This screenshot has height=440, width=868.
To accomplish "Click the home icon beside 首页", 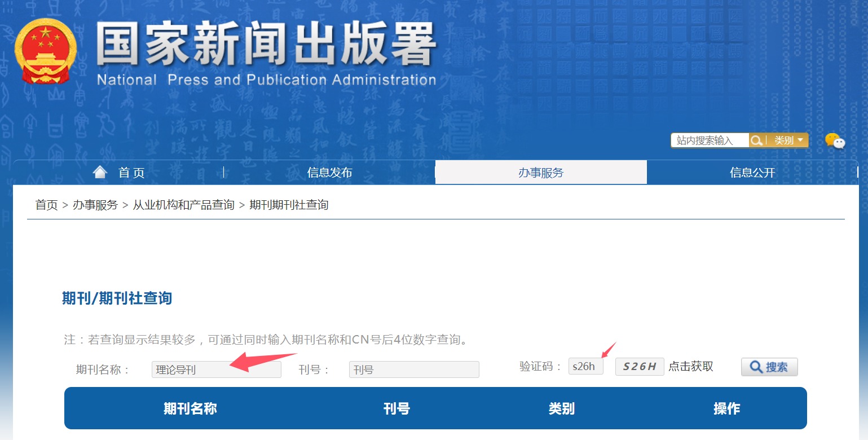I will tap(100, 171).
